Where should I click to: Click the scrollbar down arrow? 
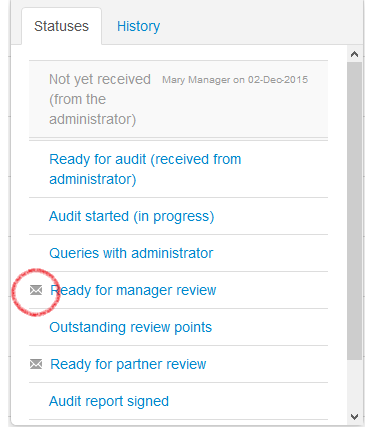pos(355,417)
